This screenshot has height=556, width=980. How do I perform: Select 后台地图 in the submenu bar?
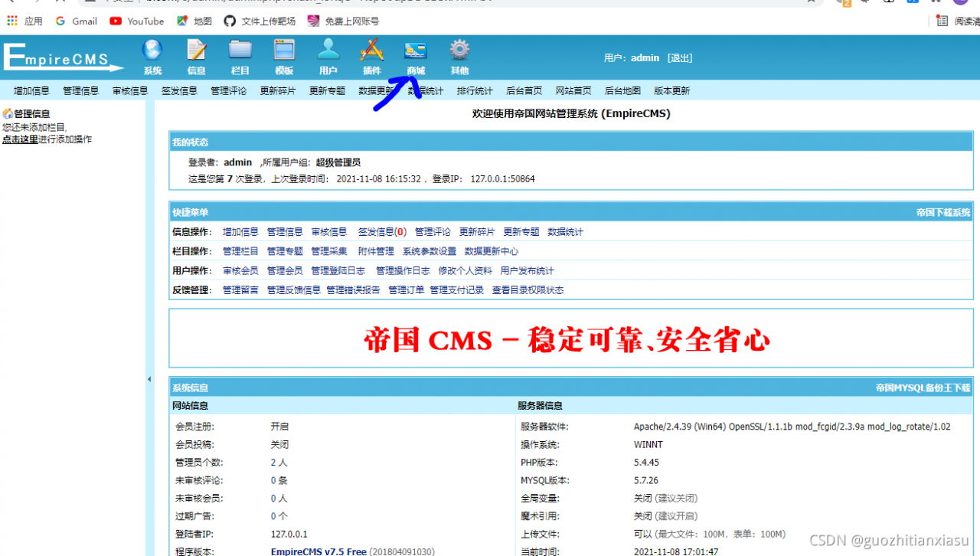(x=622, y=90)
